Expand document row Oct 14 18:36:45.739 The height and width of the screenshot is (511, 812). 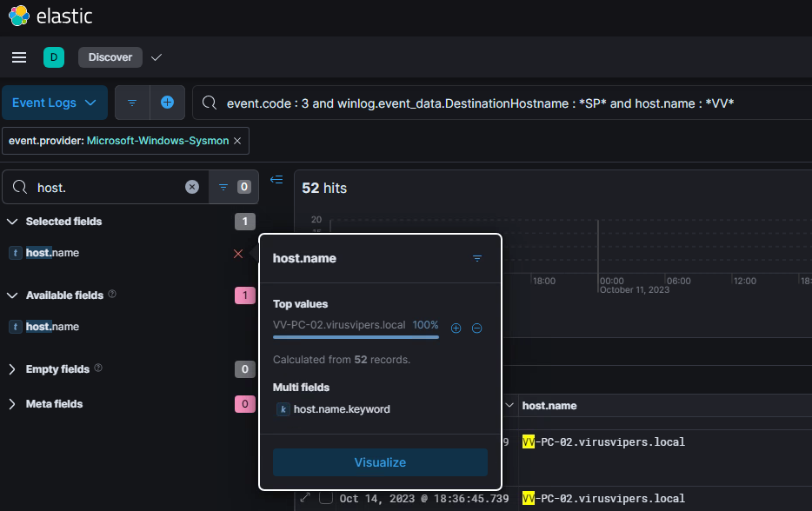[305, 498]
